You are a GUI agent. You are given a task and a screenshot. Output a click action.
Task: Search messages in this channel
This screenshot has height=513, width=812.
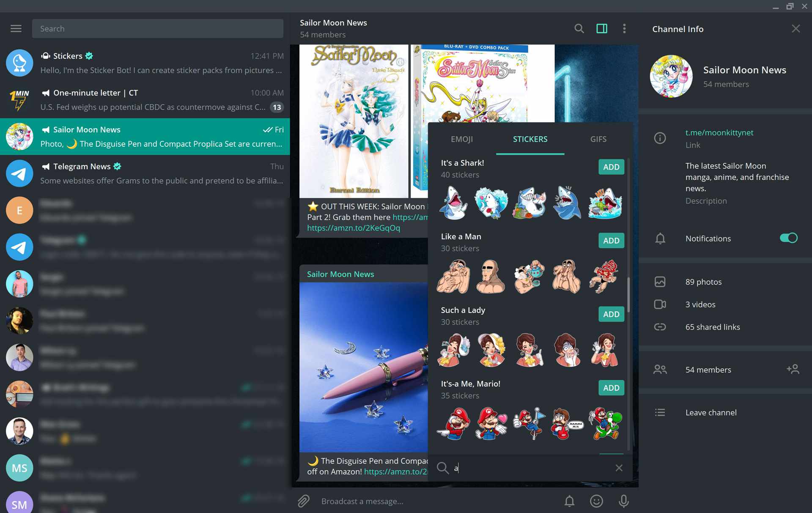tap(579, 28)
